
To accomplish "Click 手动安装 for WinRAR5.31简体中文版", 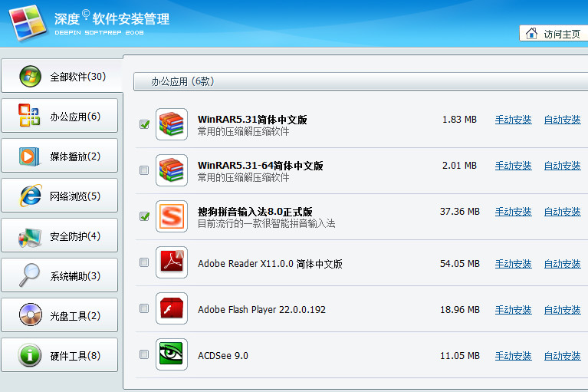I will 513,120.
